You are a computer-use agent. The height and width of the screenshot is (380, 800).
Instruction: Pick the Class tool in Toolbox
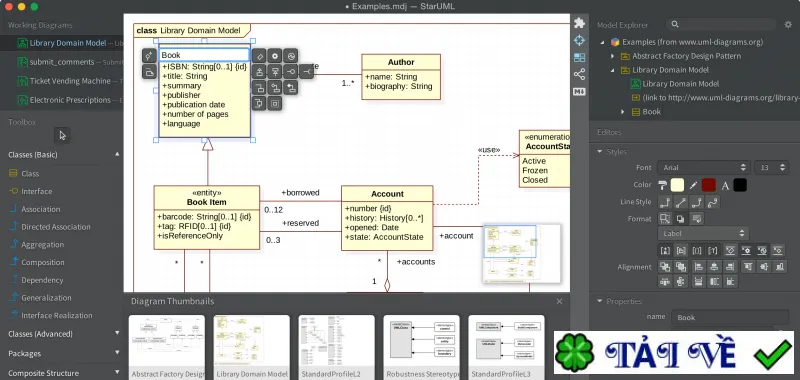pos(30,173)
